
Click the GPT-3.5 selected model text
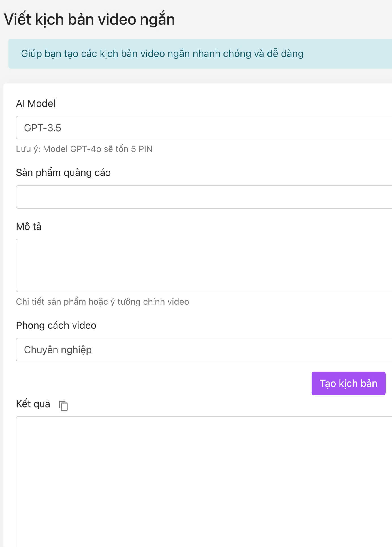(42, 128)
